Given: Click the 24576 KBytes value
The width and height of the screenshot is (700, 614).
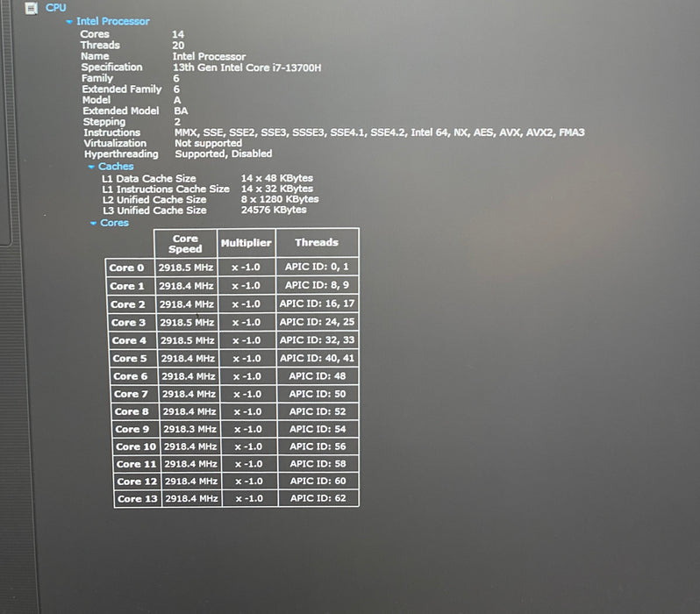Looking at the screenshot, I should point(274,210).
